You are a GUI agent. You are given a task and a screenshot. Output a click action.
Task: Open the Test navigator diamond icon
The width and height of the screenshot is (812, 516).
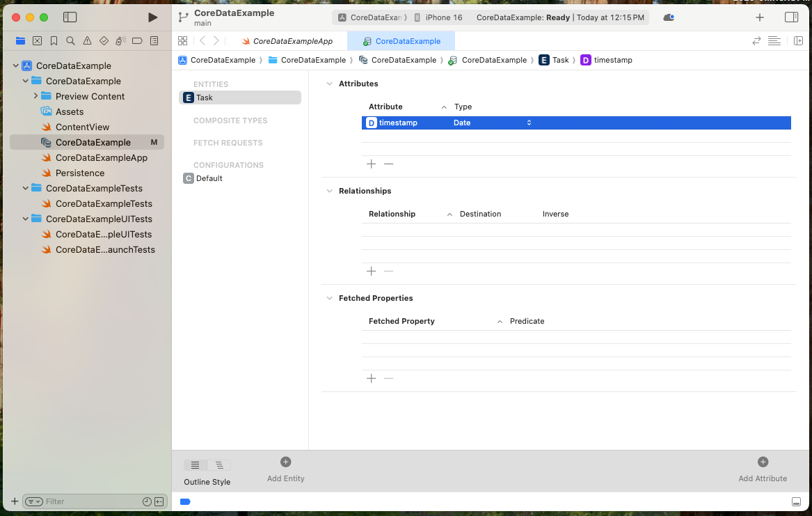[x=104, y=41]
